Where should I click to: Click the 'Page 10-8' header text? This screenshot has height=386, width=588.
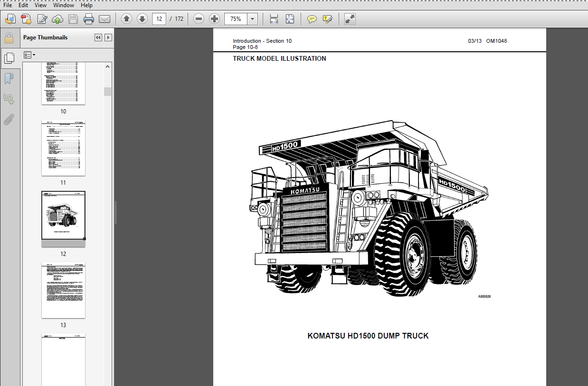246,47
